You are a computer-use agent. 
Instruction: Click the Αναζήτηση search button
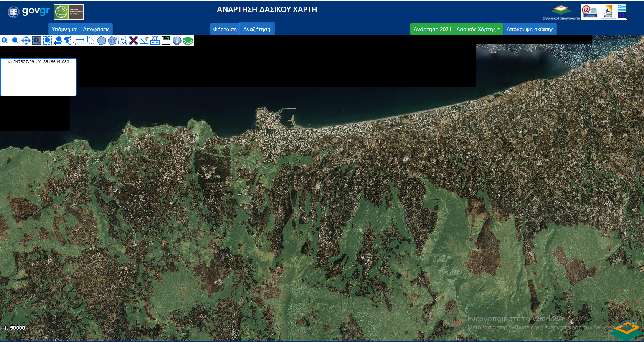[257, 29]
